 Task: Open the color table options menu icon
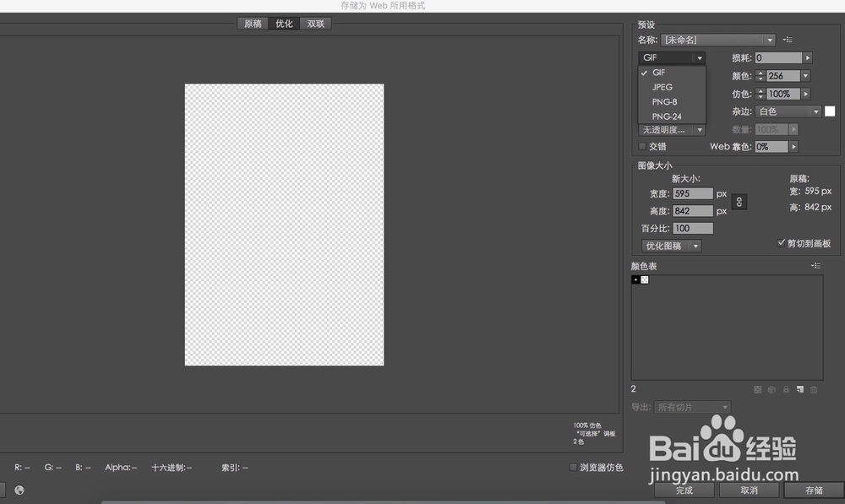point(816,265)
